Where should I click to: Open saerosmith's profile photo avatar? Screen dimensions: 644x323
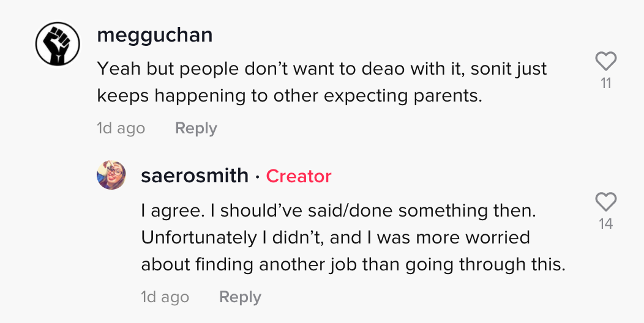click(x=111, y=176)
